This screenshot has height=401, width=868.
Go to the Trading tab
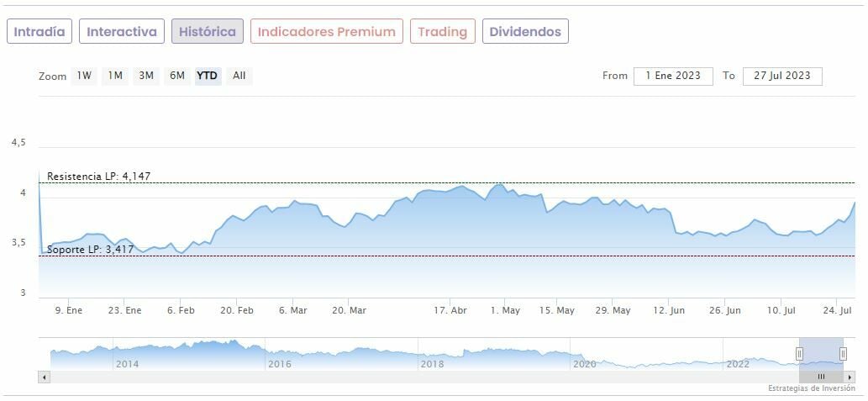tap(442, 32)
